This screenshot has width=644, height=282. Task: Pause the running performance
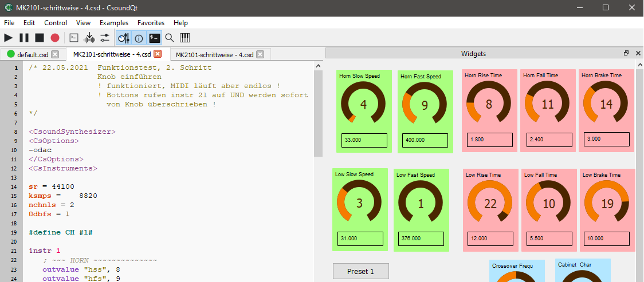(x=24, y=38)
